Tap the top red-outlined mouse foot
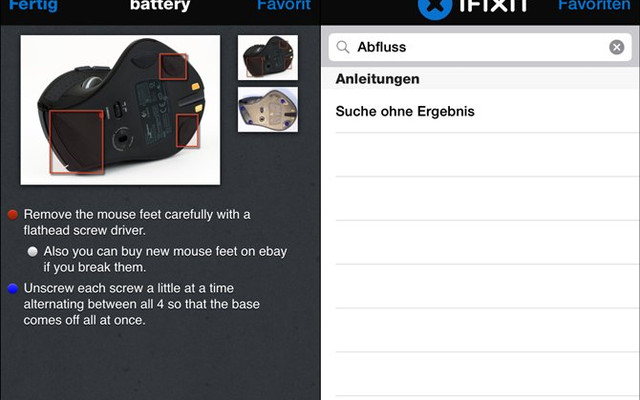Image resolution: width=640 pixels, height=400 pixels. coord(173,66)
